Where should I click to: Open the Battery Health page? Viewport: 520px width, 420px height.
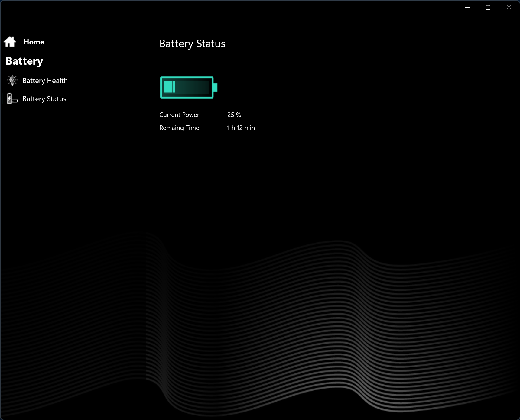45,81
